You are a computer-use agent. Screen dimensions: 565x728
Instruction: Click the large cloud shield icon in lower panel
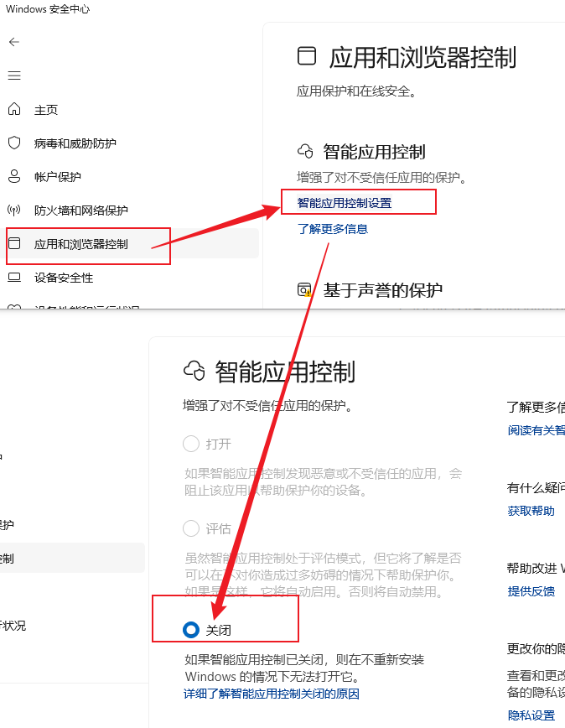coord(194,371)
